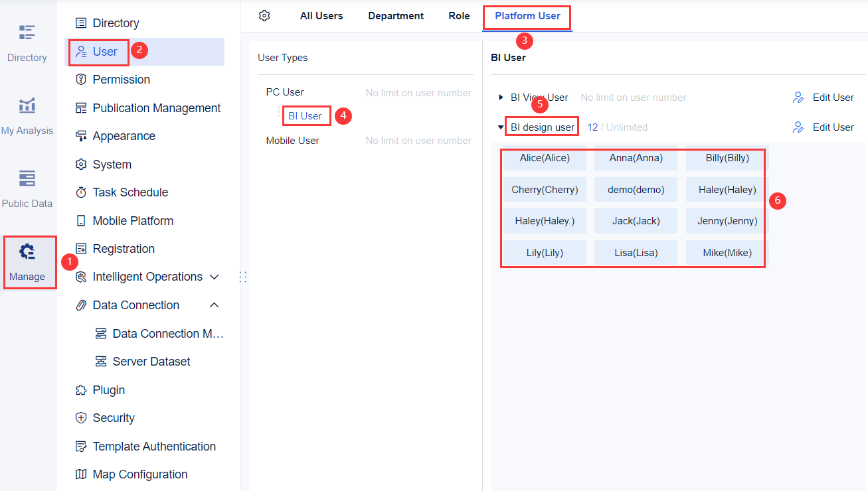Screen dimensions: 868x491
Task: Open the Role tab
Action: [x=459, y=15]
